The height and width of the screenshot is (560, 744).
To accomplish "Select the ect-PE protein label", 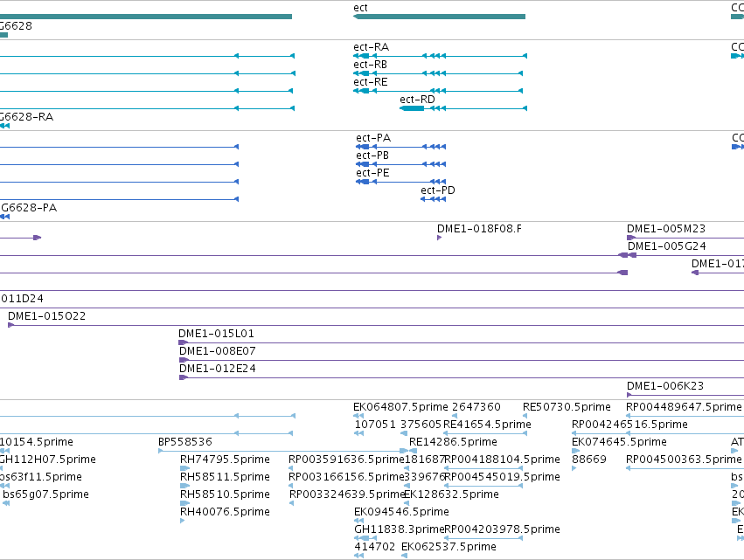I will 373,173.
